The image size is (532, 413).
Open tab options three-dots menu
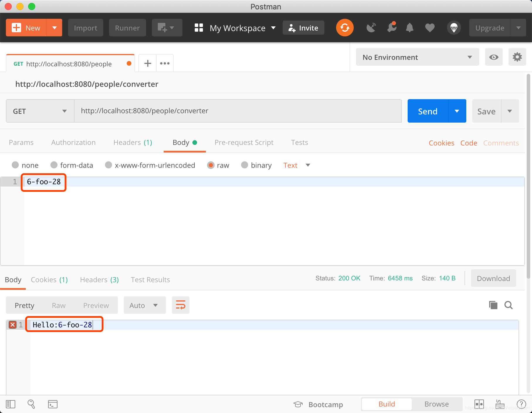click(165, 63)
